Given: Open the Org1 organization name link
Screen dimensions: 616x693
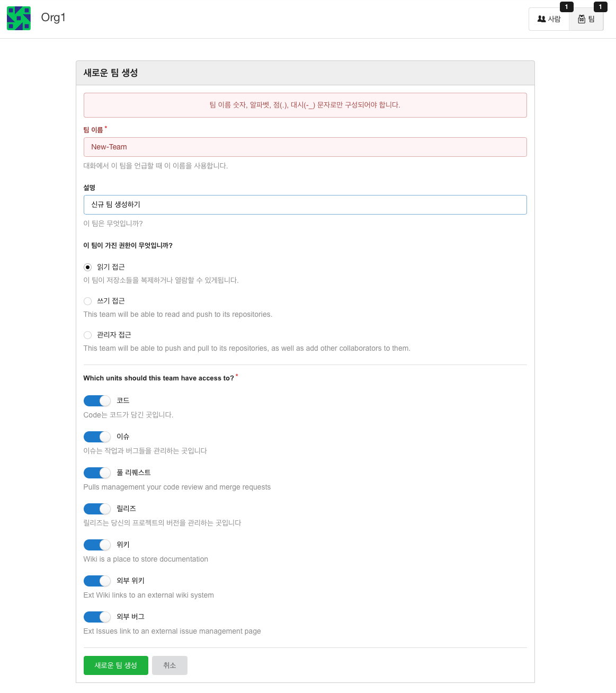Looking at the screenshot, I should coord(53,17).
